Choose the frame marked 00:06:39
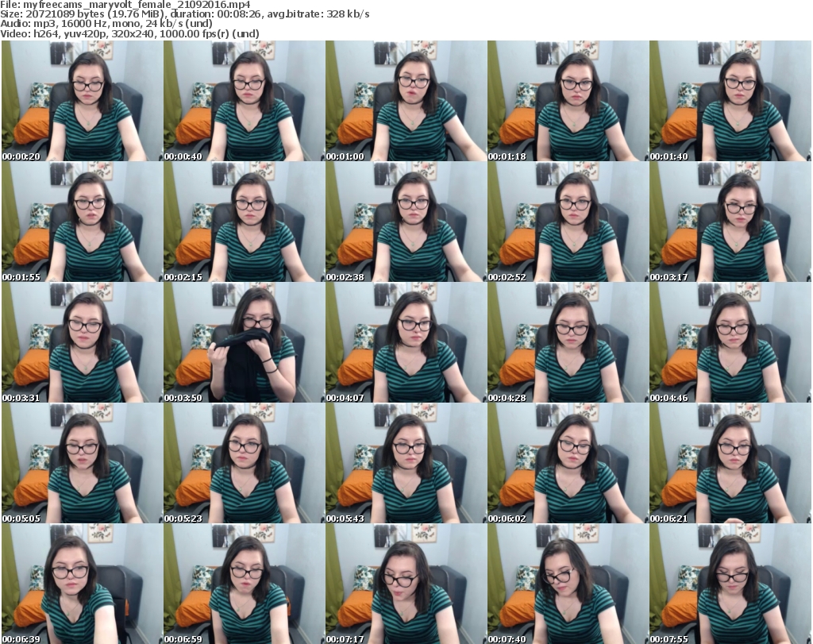The width and height of the screenshot is (813, 644). 82,584
